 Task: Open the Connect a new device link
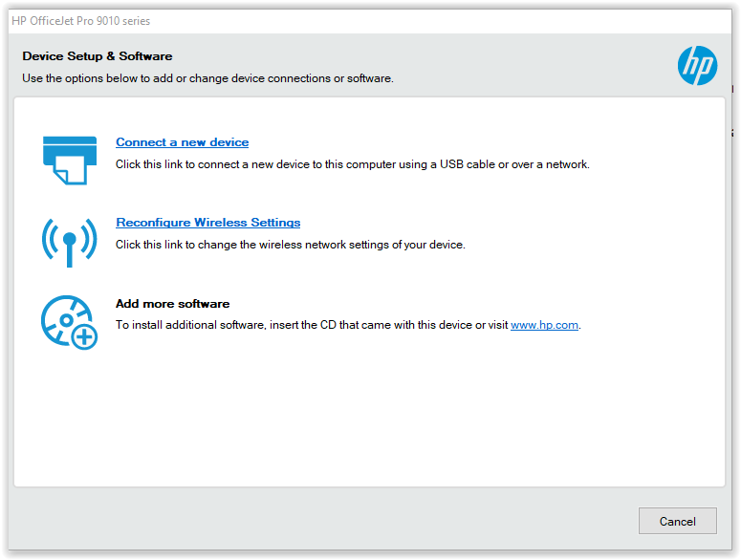[x=182, y=142]
